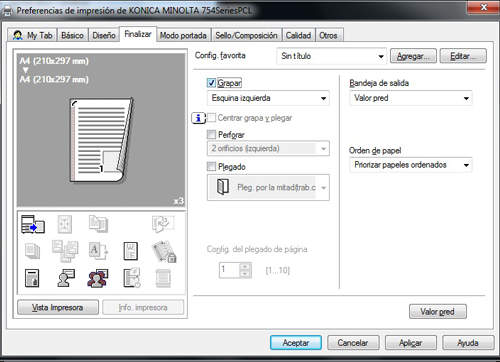Click the top 'A4 (210x297 mm)' preview text
The height and width of the screenshot is (362, 500).
pyautogui.click(x=54, y=61)
